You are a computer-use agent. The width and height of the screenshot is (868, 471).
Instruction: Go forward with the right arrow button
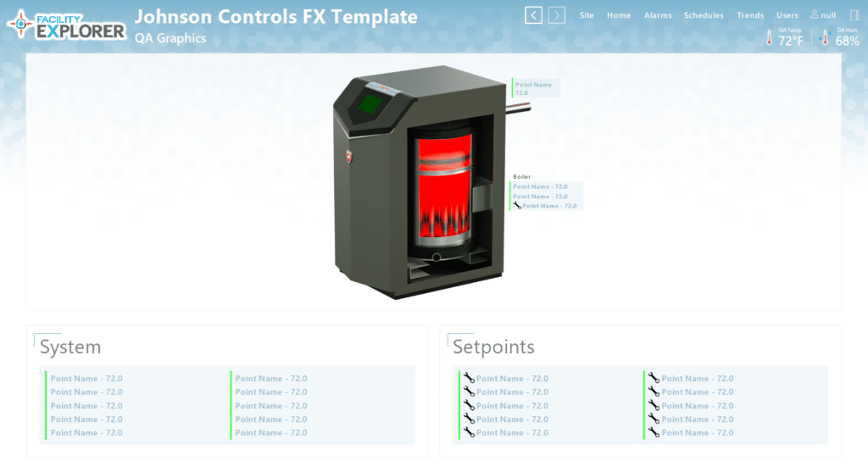click(557, 15)
